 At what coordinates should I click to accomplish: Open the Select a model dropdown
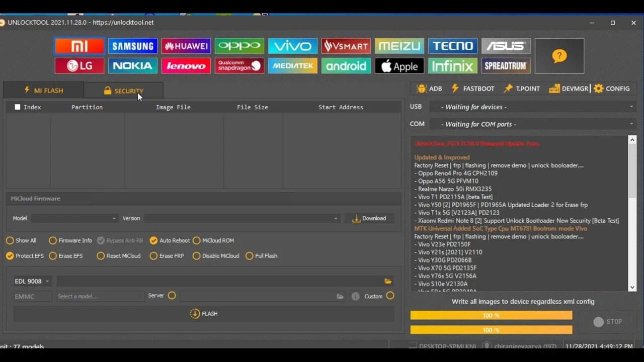pos(100,297)
